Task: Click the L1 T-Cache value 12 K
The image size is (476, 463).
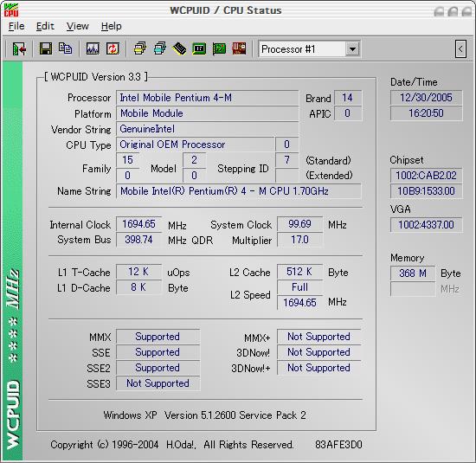Action: pyautogui.click(x=138, y=272)
